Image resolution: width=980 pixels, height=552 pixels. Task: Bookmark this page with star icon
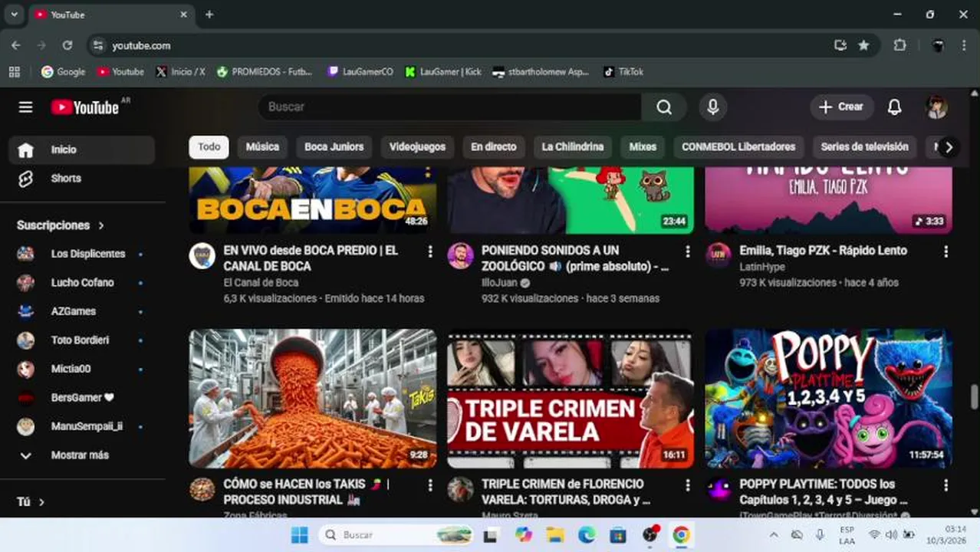click(863, 46)
